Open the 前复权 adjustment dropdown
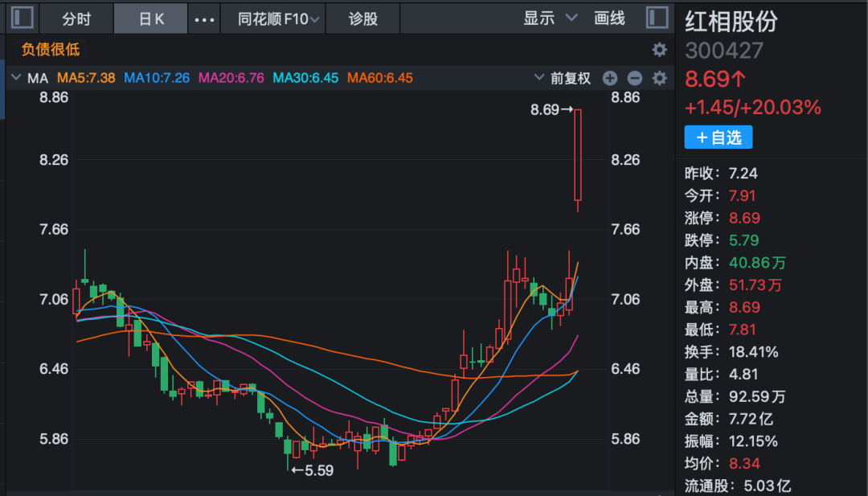 563,78
